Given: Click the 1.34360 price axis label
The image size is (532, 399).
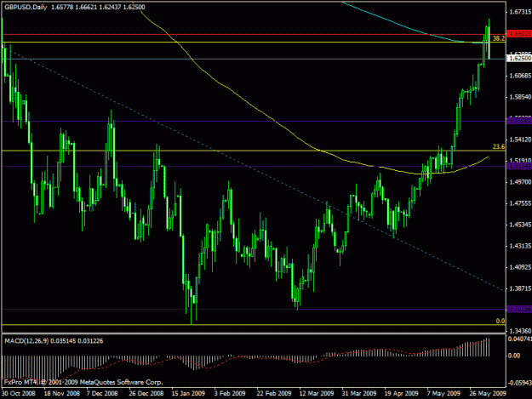Looking at the screenshot, I should point(520,331).
